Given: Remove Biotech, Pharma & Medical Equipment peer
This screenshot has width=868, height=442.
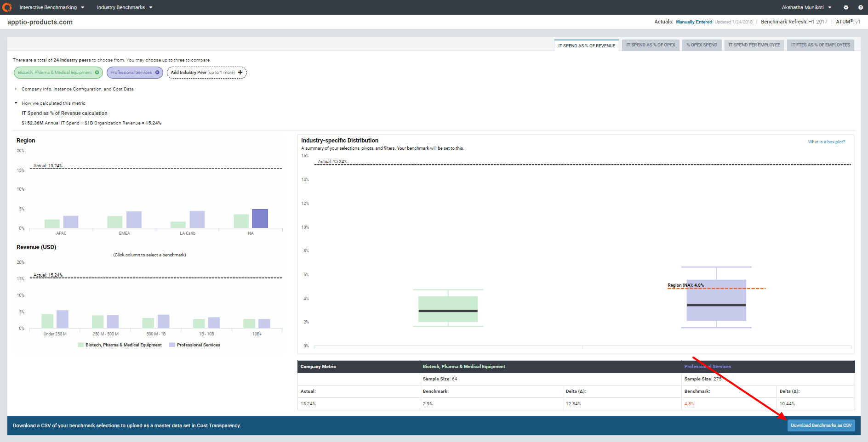Looking at the screenshot, I should tap(97, 73).
